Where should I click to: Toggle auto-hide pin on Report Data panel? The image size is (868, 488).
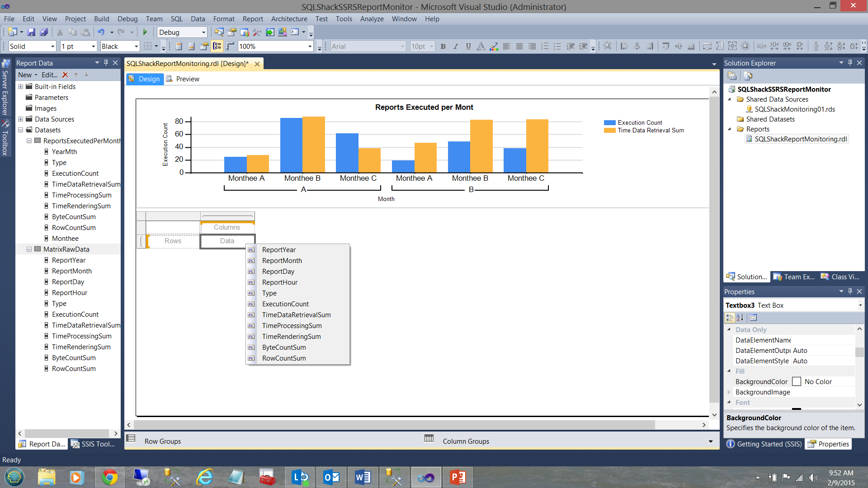(x=106, y=63)
